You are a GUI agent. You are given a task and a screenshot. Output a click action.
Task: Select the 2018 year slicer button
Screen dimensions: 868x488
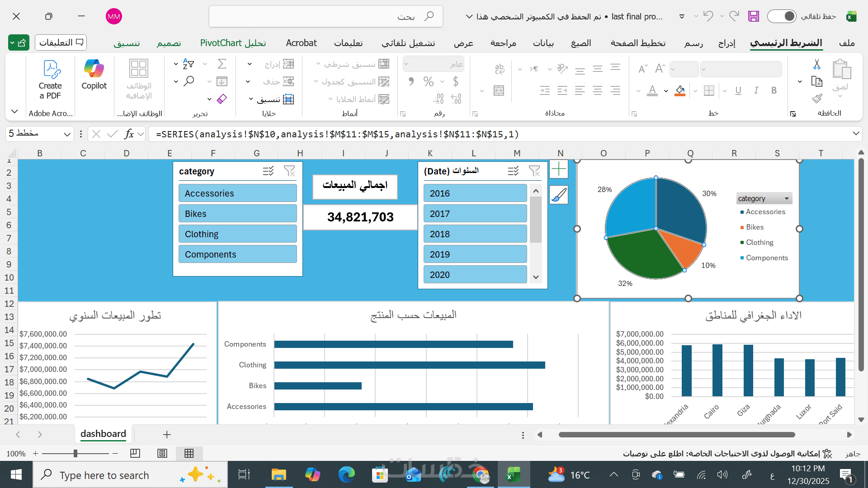(475, 234)
